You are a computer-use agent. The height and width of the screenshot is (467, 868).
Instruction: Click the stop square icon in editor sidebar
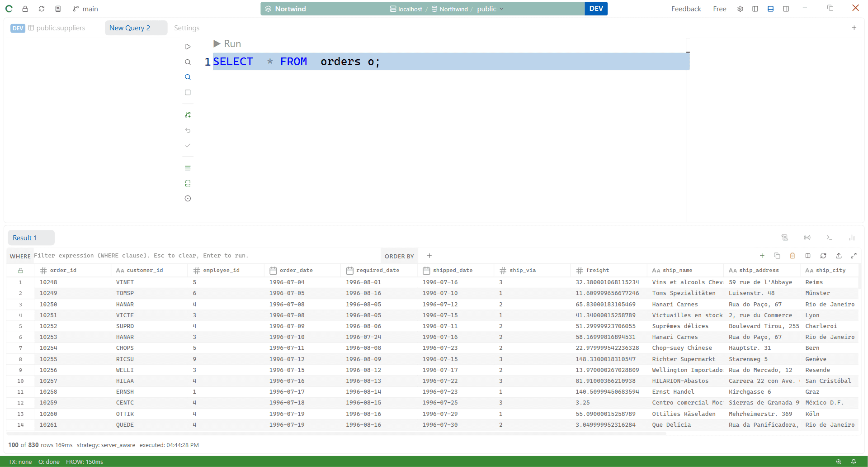(x=188, y=92)
